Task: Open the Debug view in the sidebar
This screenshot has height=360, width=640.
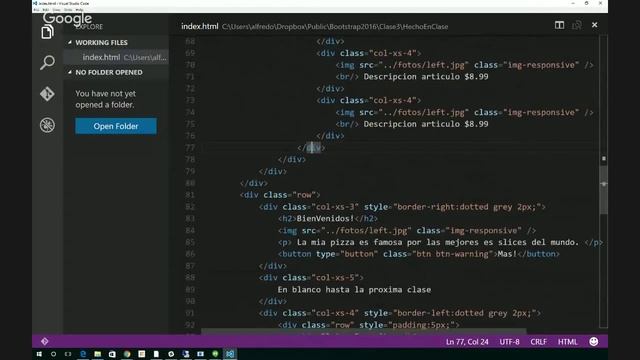Action: click(47, 125)
